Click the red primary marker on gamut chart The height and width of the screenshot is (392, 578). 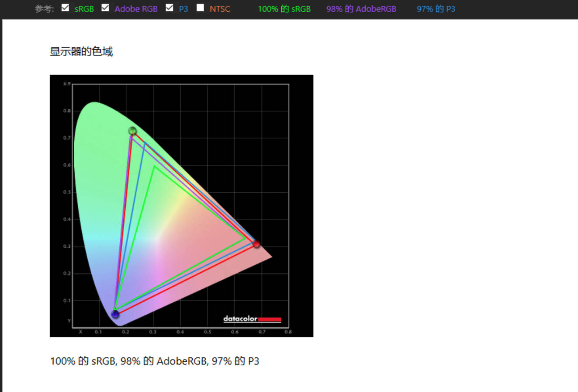[256, 244]
